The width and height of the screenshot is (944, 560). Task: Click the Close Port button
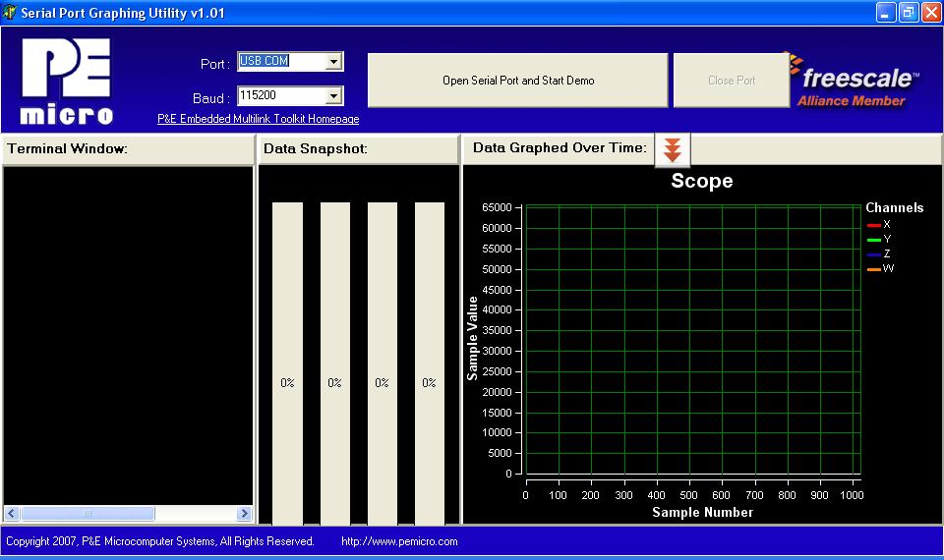coord(732,81)
